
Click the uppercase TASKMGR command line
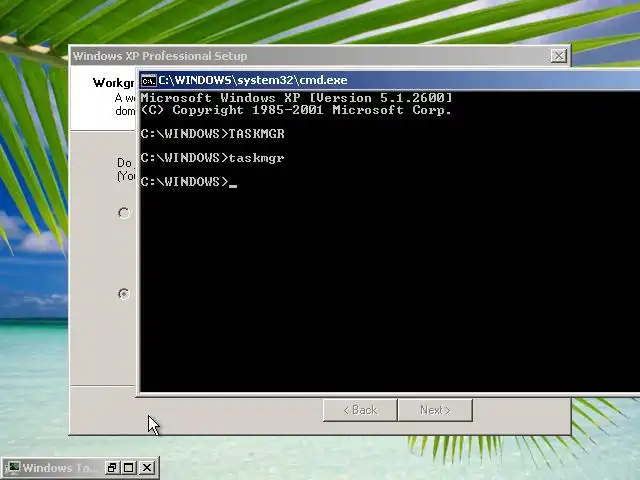pos(212,134)
